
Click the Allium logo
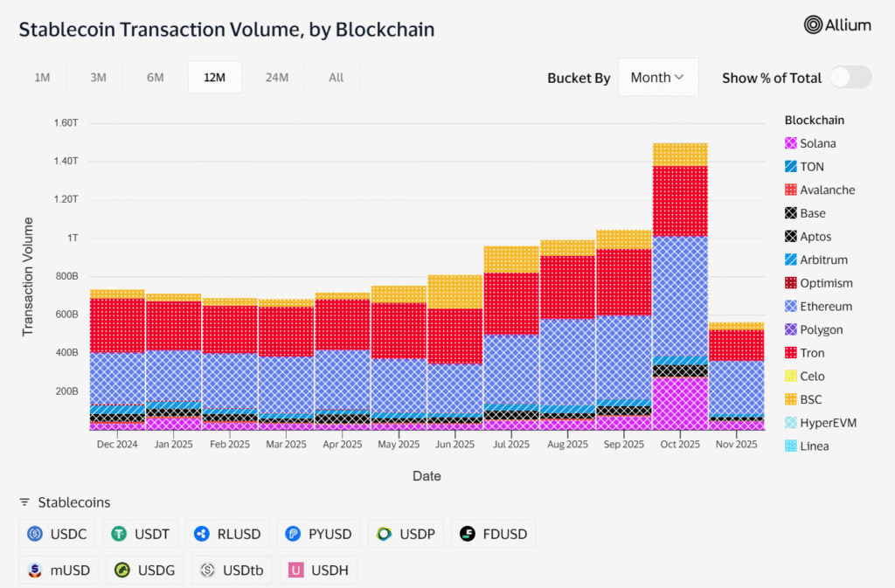pos(836,24)
